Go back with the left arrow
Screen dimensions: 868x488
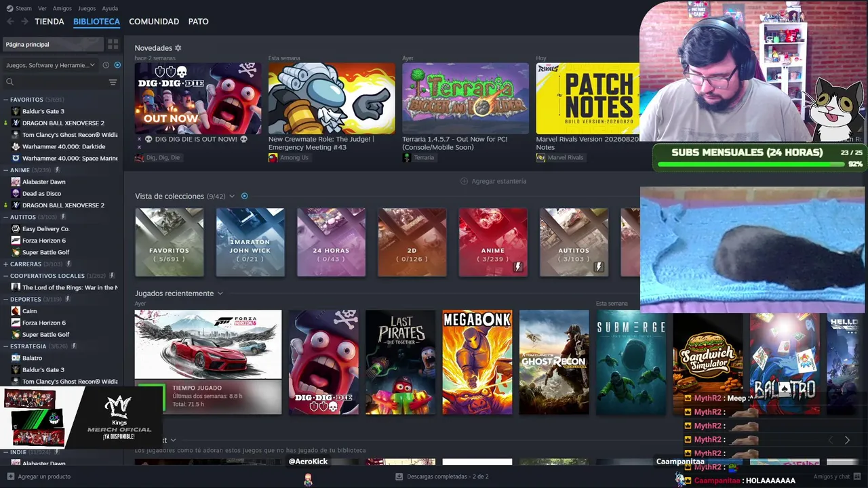point(10,22)
